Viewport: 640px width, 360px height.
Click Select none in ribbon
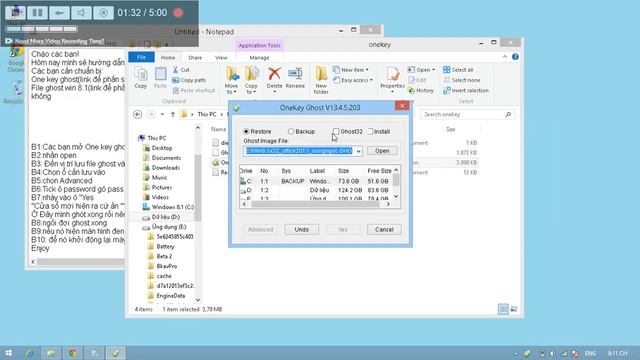[x=461, y=80]
